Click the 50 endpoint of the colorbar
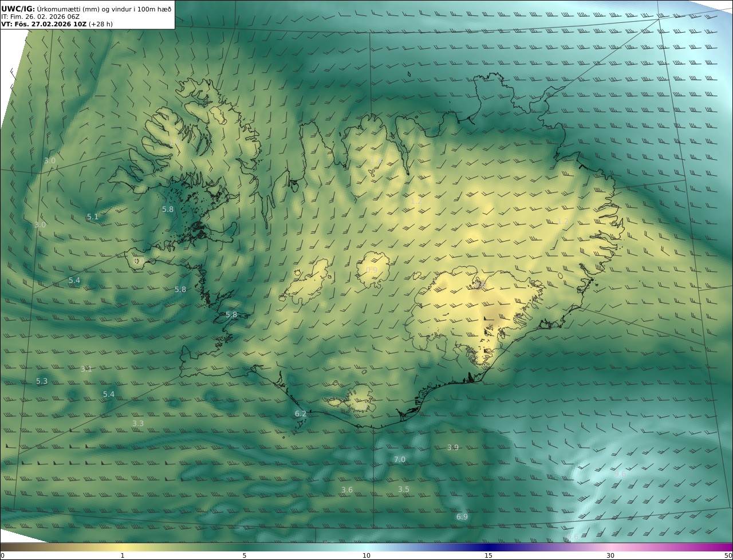Viewport: 733px width, 560px height. point(728,555)
